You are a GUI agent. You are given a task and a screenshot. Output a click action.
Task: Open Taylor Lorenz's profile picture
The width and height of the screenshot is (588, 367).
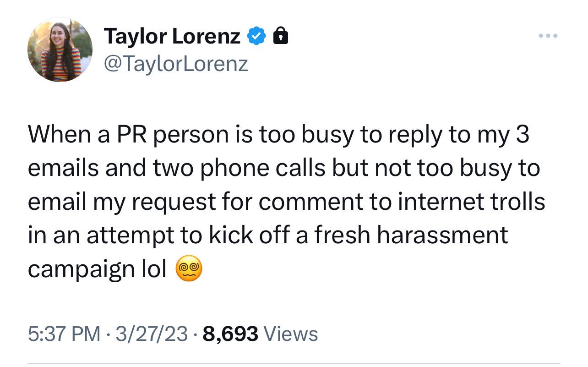(60, 49)
